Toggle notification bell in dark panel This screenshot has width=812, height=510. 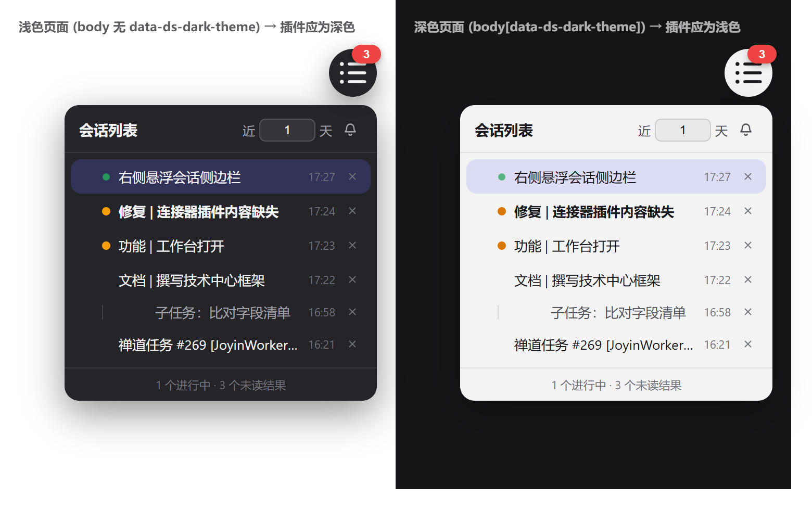click(x=350, y=130)
